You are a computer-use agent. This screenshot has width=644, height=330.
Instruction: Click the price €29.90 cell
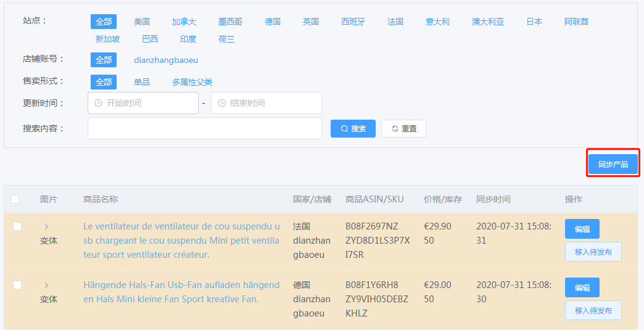[x=437, y=226]
